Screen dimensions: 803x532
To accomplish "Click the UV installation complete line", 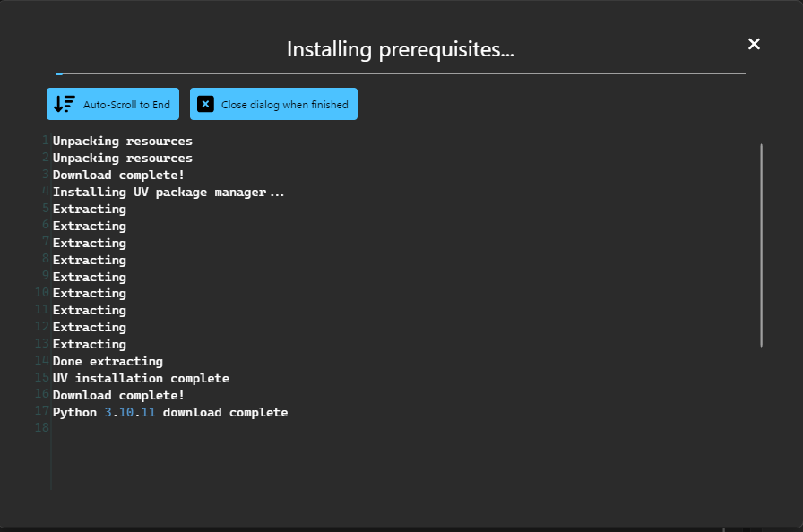I will click(x=141, y=378).
